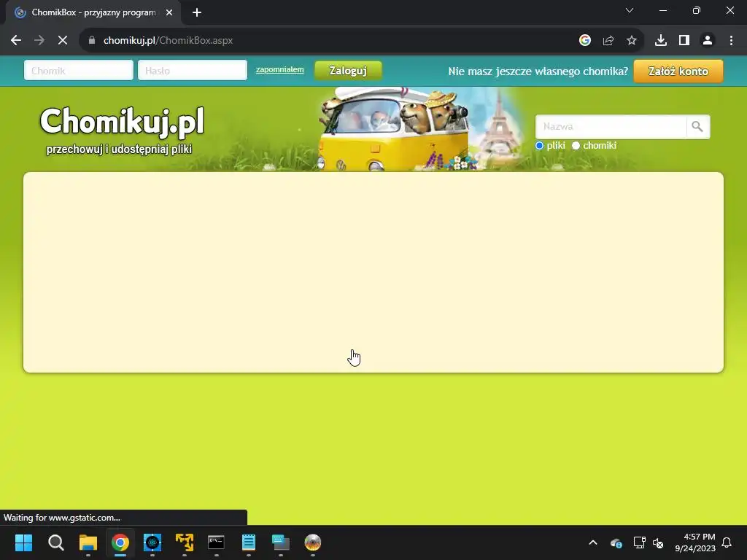
Task: Open a new tab with plus icon
Action: coord(197,13)
